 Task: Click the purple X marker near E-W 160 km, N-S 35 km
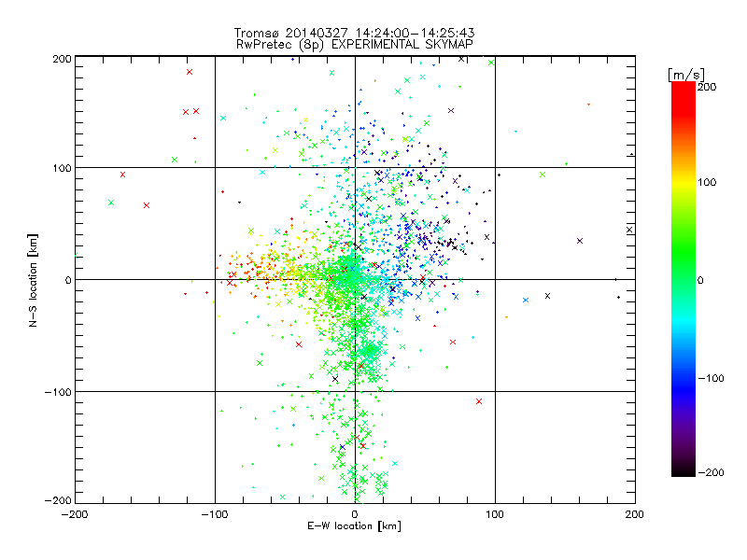coord(580,241)
